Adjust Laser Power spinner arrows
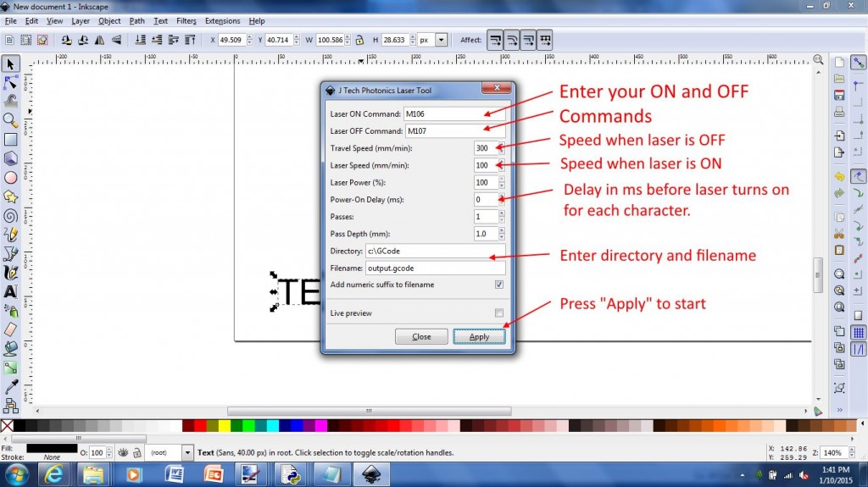This screenshot has height=487, width=868. (502, 182)
